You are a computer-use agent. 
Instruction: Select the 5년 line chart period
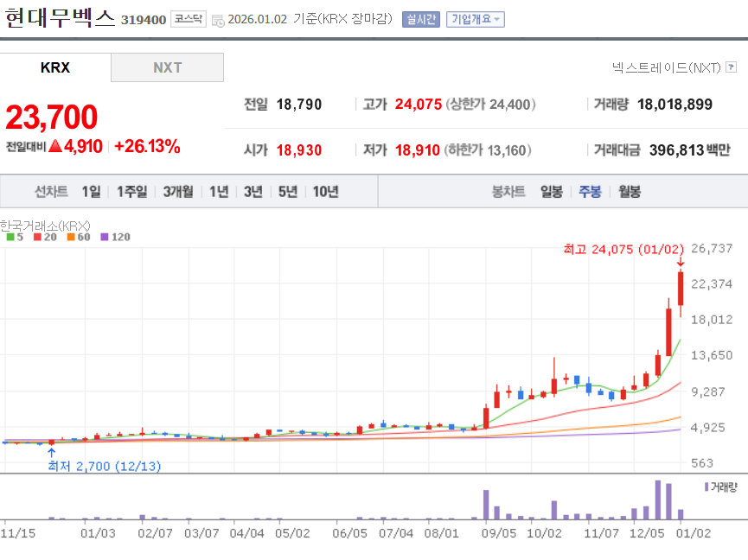[x=288, y=191]
